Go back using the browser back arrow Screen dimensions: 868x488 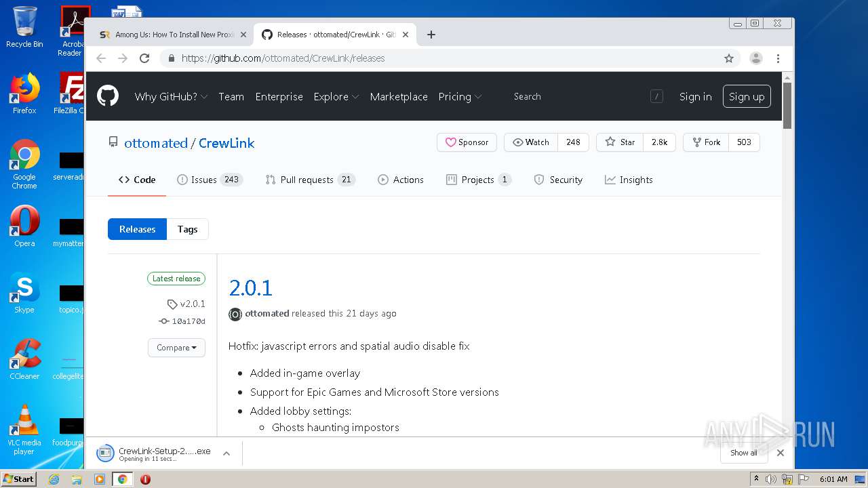coord(101,58)
